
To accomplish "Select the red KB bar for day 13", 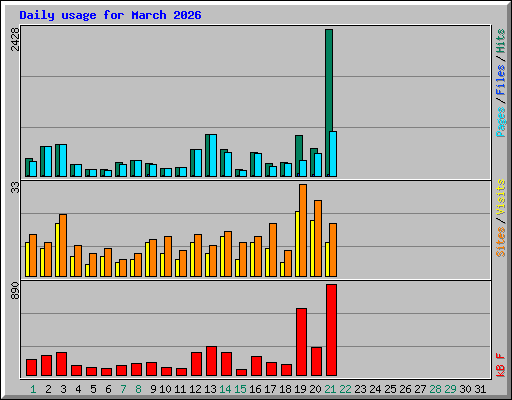I will point(211,361).
